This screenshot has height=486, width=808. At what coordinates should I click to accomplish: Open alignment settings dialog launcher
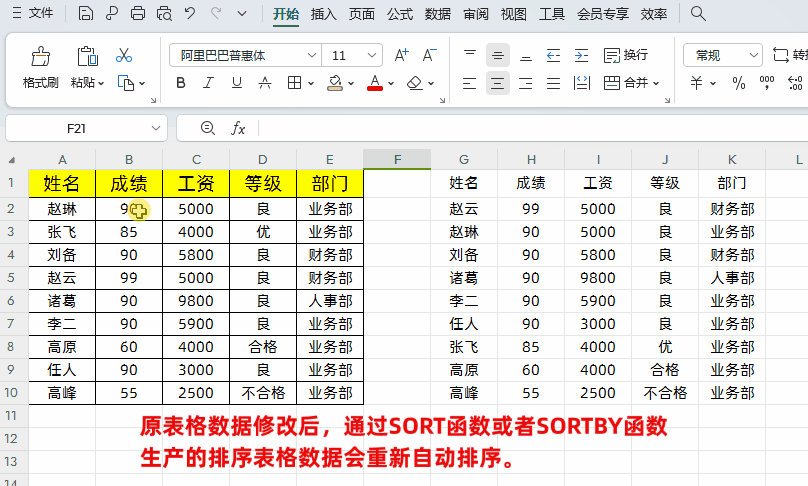coord(667,100)
